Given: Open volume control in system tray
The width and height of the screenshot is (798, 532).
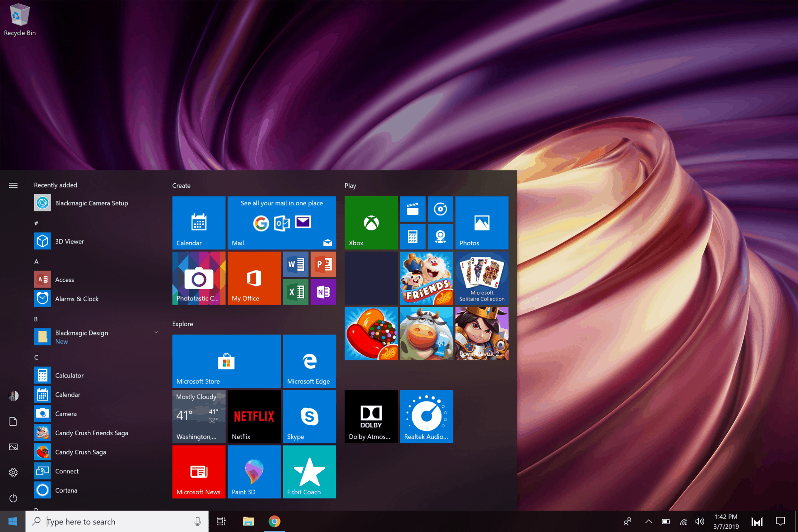Looking at the screenshot, I should point(700,522).
